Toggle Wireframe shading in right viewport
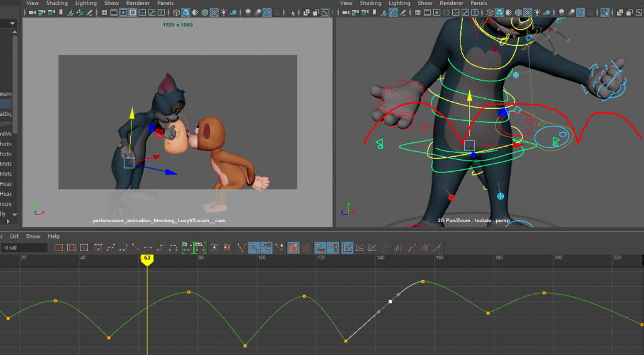This screenshot has width=644, height=355. click(491, 13)
